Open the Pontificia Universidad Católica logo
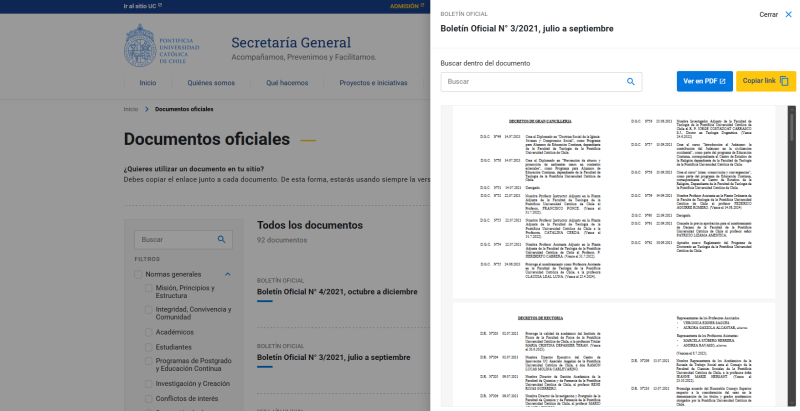 point(162,46)
